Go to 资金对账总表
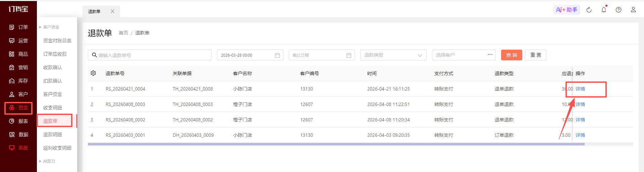Viewport: 644px width, 172px height. pos(57,41)
